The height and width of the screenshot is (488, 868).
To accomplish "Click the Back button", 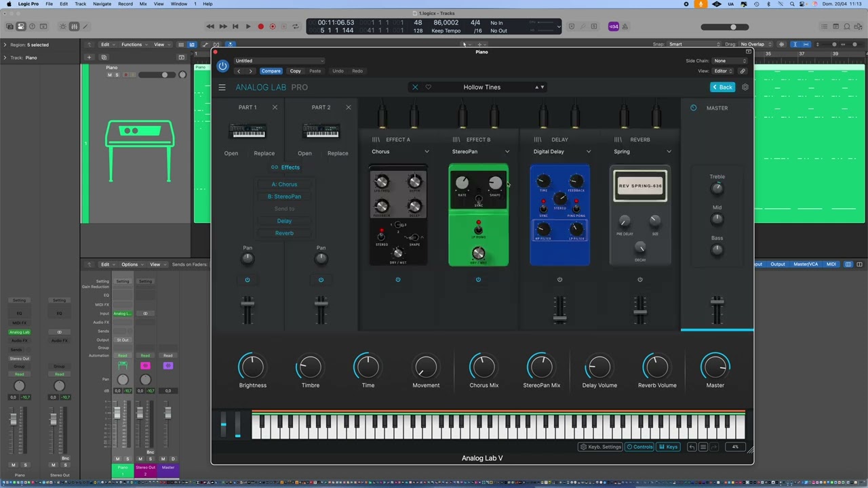I will [722, 87].
